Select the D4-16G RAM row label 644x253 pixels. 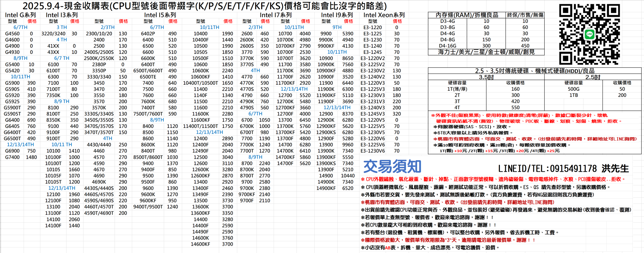coord(447,46)
